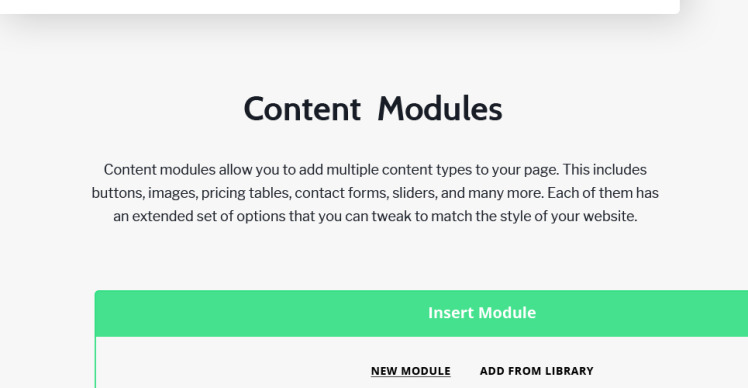Viewport: 748px width, 388px height.
Task: Click the green Insert Module bar
Action: tap(422, 313)
